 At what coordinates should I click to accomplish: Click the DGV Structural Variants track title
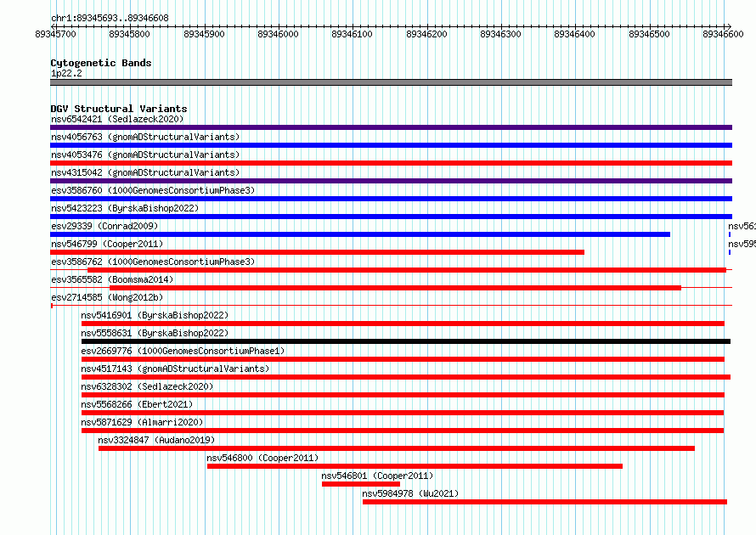119,109
